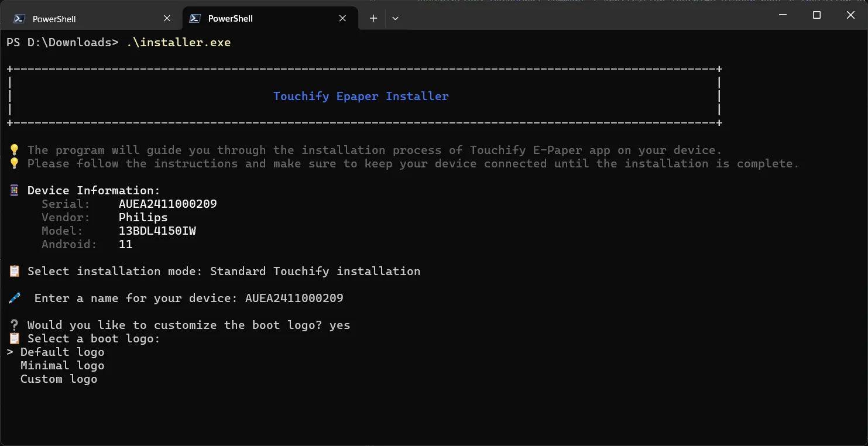Click the question mark icon beside boot logo prompt

tap(14, 325)
